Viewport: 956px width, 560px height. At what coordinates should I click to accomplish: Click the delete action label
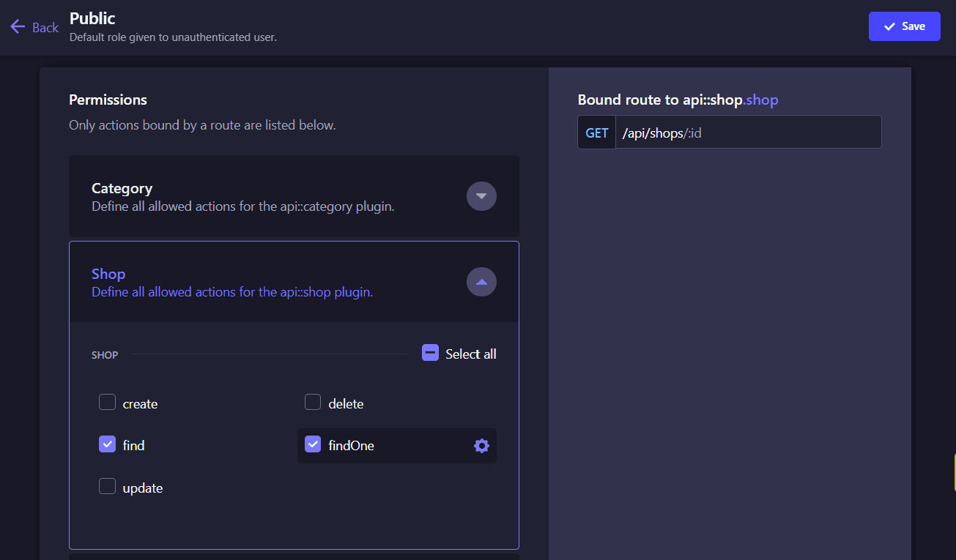346,404
